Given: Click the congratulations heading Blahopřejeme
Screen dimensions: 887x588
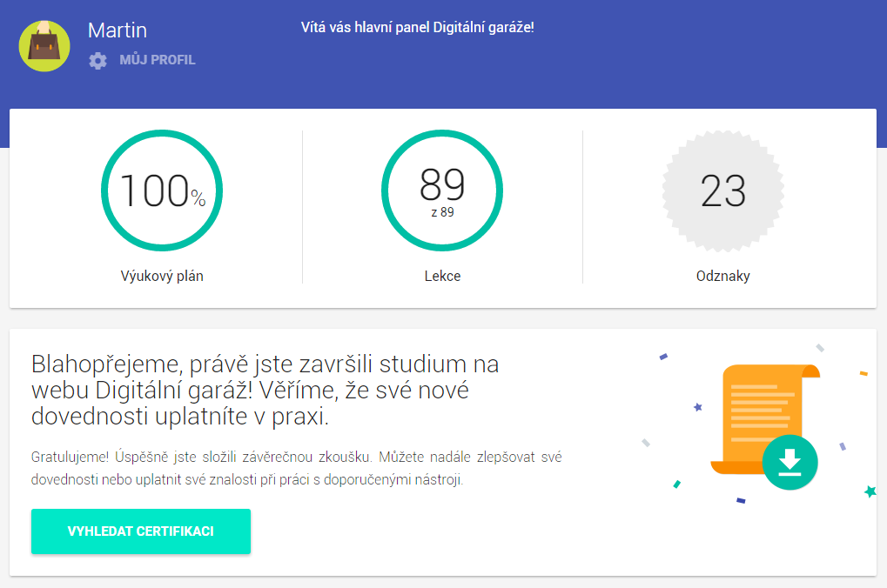Looking at the screenshot, I should point(265,390).
